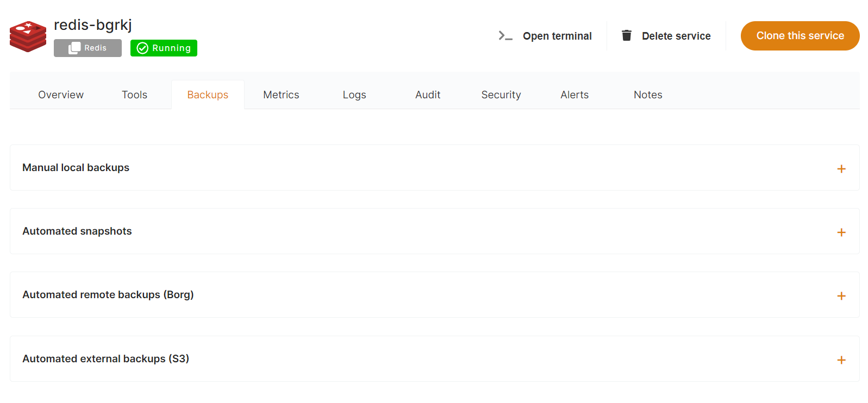Click the green Running status badge
The width and height of the screenshot is (868, 403).
click(164, 48)
